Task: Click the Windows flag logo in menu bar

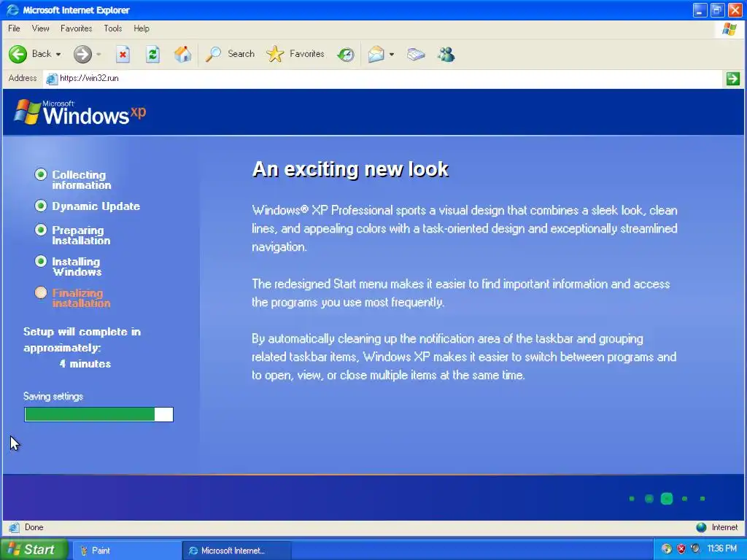Action: [729, 29]
